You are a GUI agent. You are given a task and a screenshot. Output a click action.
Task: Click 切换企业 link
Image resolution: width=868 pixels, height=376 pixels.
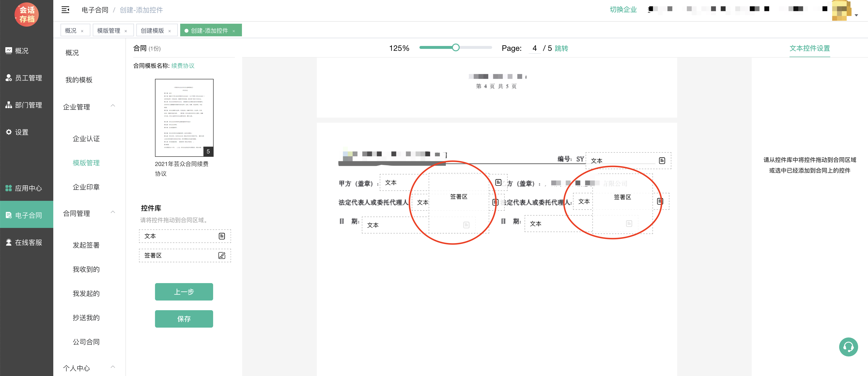[623, 9]
